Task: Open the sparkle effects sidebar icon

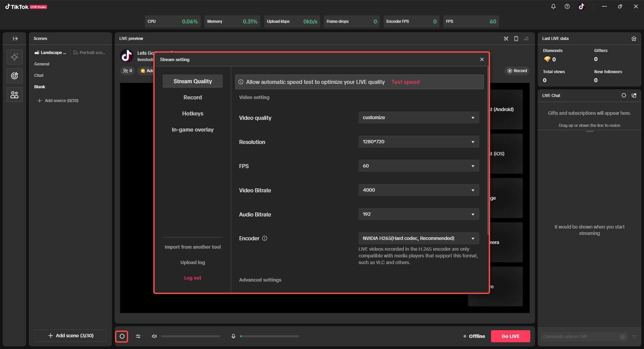Action: pos(14,57)
